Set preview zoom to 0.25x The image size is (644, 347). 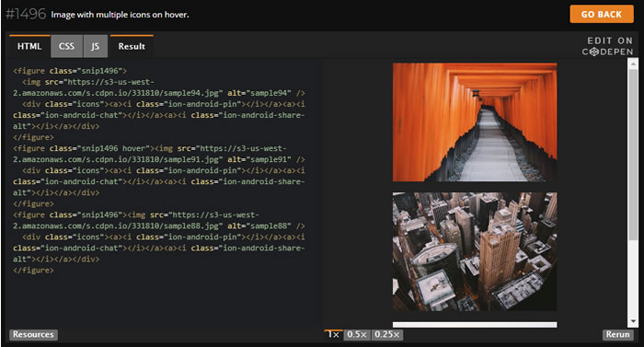coord(387,335)
